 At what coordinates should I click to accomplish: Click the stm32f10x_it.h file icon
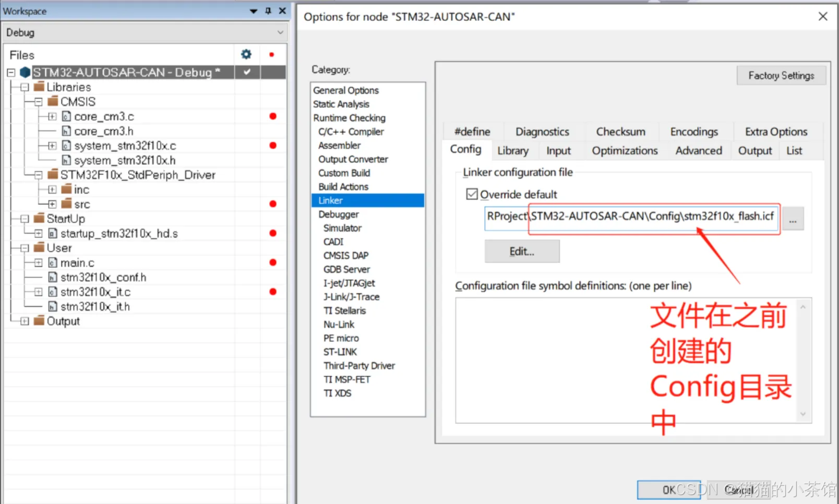53,306
